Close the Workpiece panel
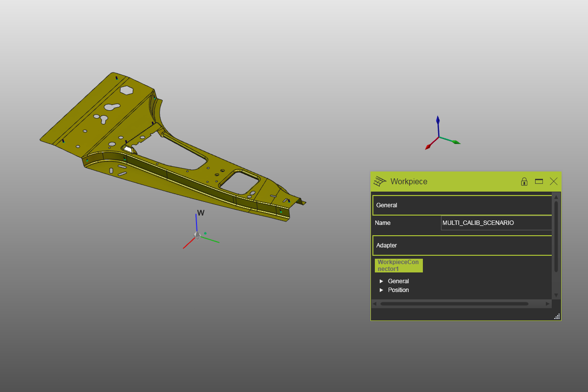The width and height of the screenshot is (588, 392). pos(554,181)
